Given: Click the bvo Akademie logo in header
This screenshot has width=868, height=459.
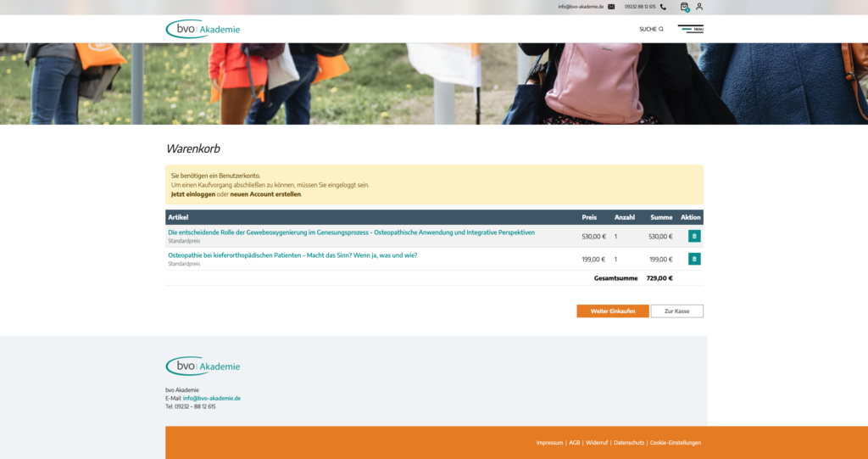Looking at the screenshot, I should coord(203,29).
